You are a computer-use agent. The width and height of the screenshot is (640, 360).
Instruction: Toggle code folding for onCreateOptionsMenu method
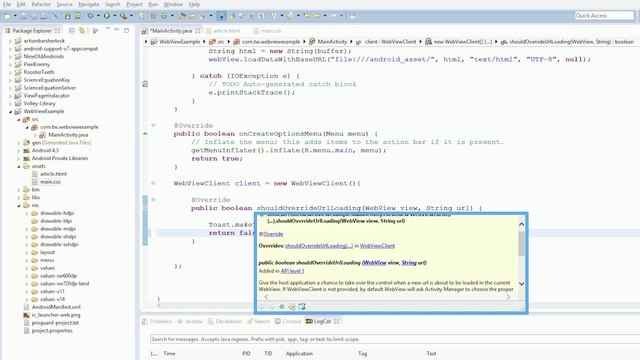[x=153, y=125]
